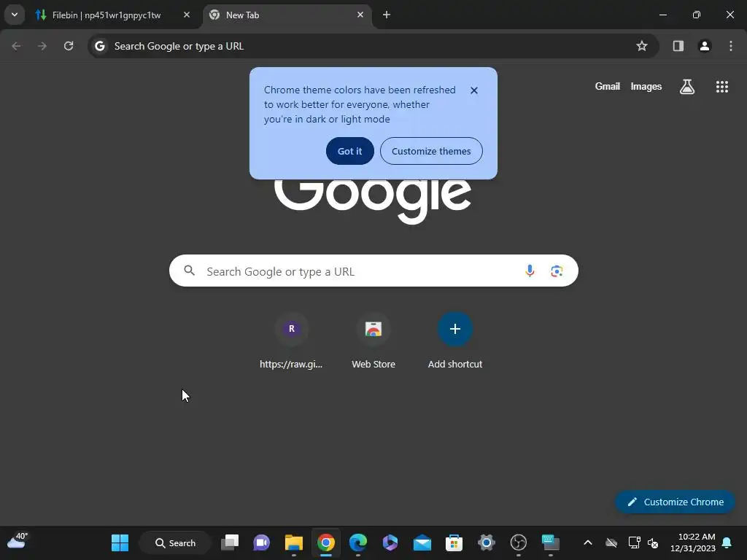Viewport: 747px width, 560px height.
Task: Click the Chrome icon in the taskbar
Action: coord(326,542)
